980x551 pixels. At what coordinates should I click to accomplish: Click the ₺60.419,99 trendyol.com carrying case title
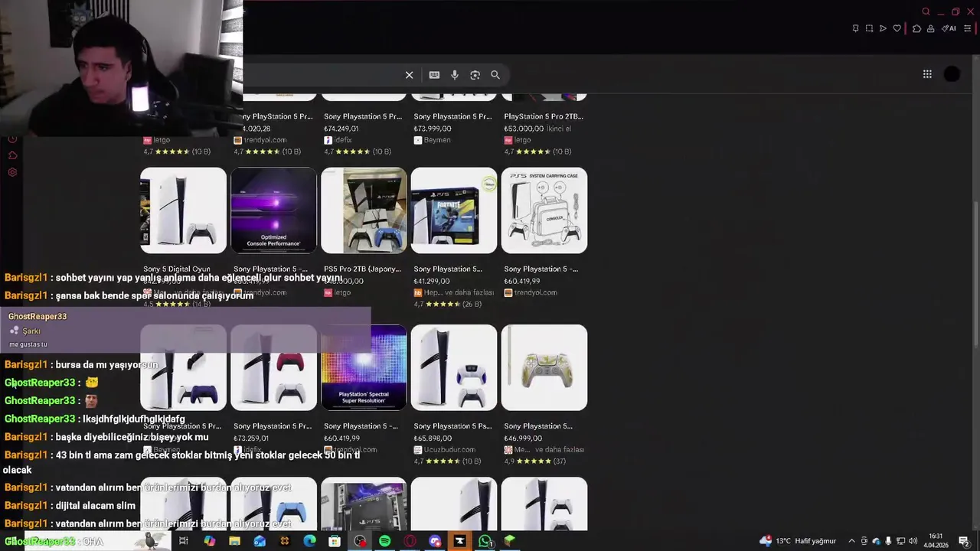pyautogui.click(x=541, y=269)
